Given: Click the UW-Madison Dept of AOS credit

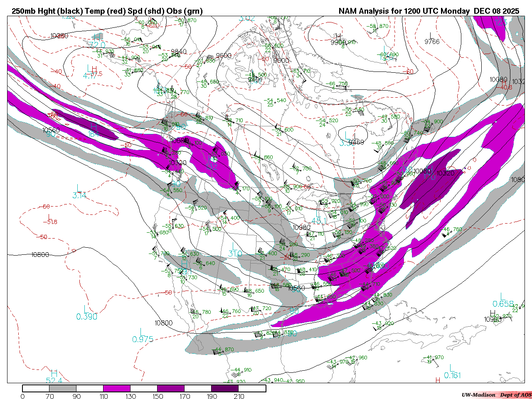Looking at the screenshot, I should [x=496, y=394].
